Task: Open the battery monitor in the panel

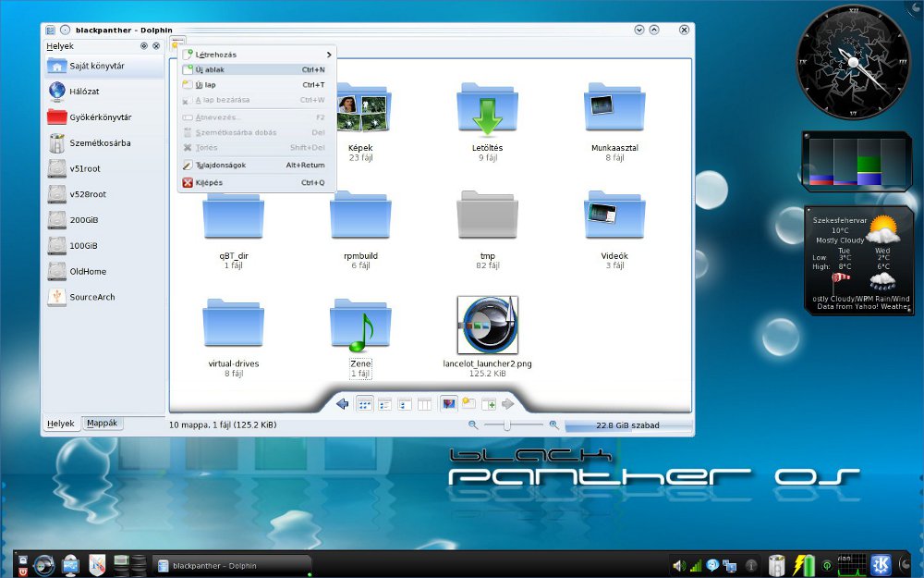Action: [803, 565]
